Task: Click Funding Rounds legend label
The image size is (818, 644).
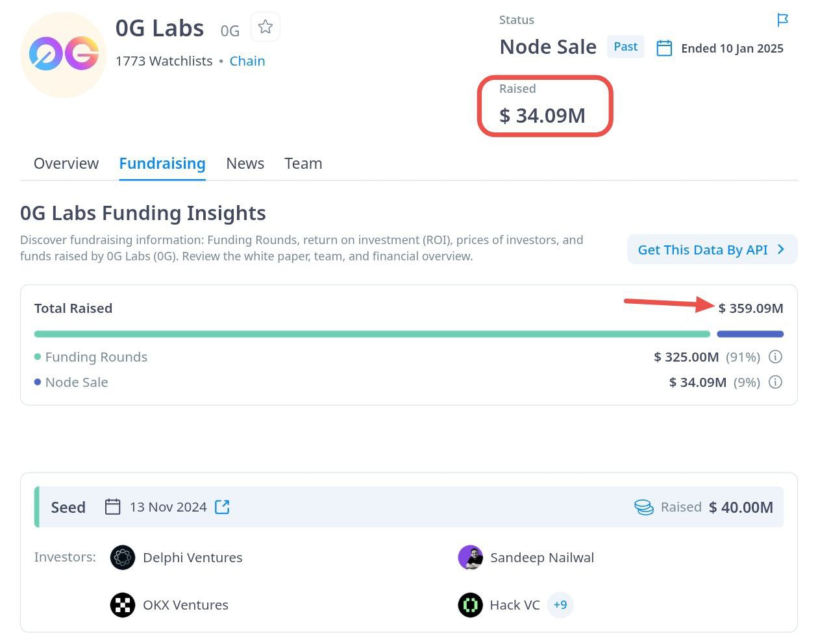Action: pos(96,357)
